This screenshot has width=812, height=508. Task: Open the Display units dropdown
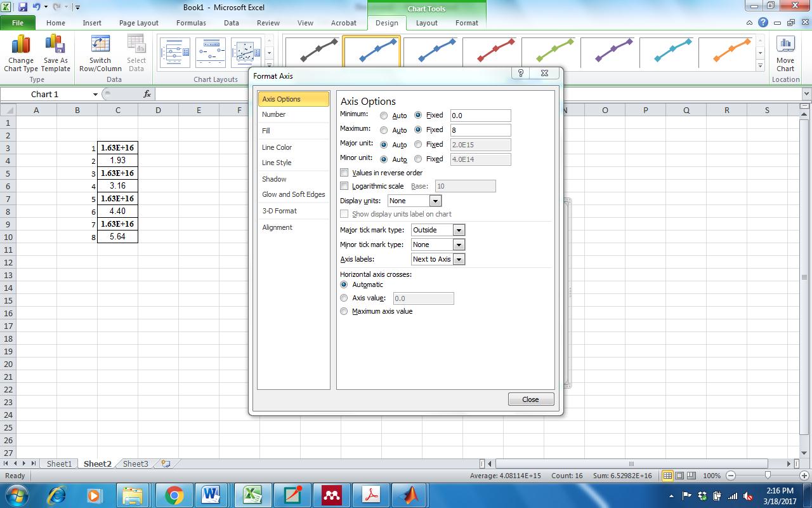[x=435, y=200]
